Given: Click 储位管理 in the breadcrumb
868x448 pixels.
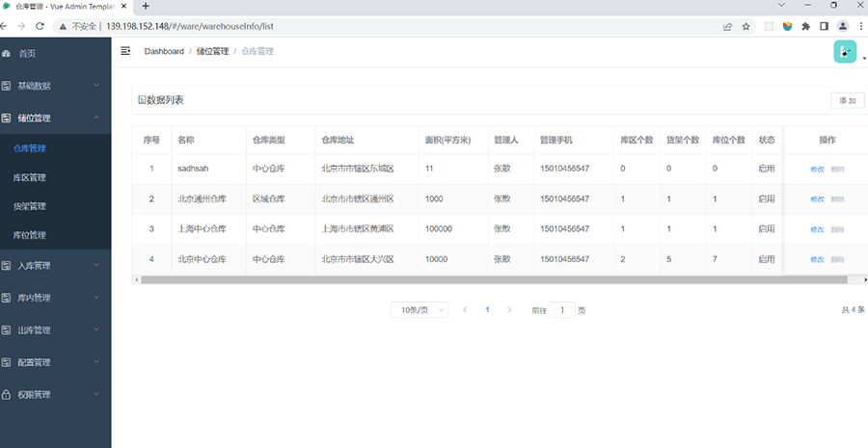Looking at the screenshot, I should click(212, 51).
